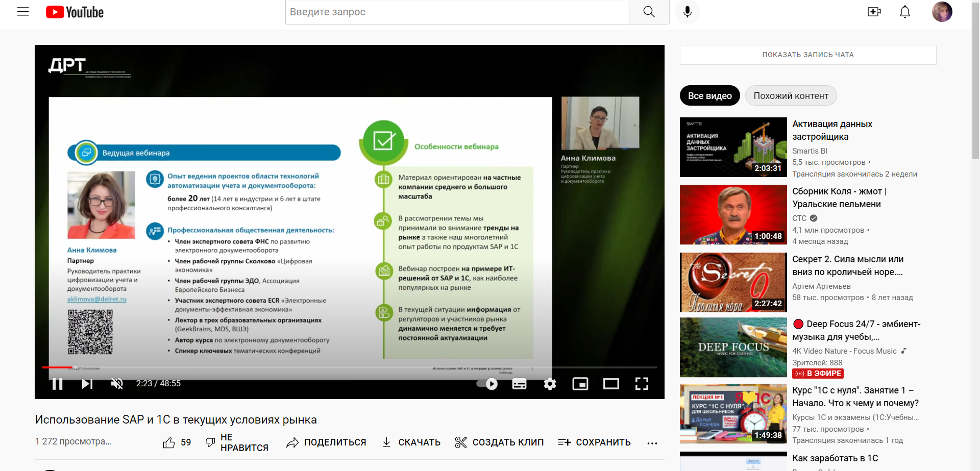Seek on the video progress bar
Screen dimensions: 980x471
[x=350, y=367]
